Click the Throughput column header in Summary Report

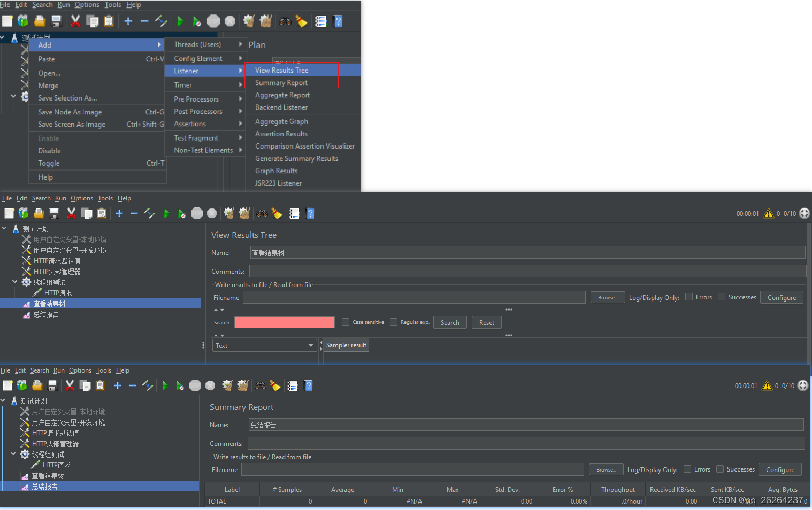pyautogui.click(x=618, y=489)
